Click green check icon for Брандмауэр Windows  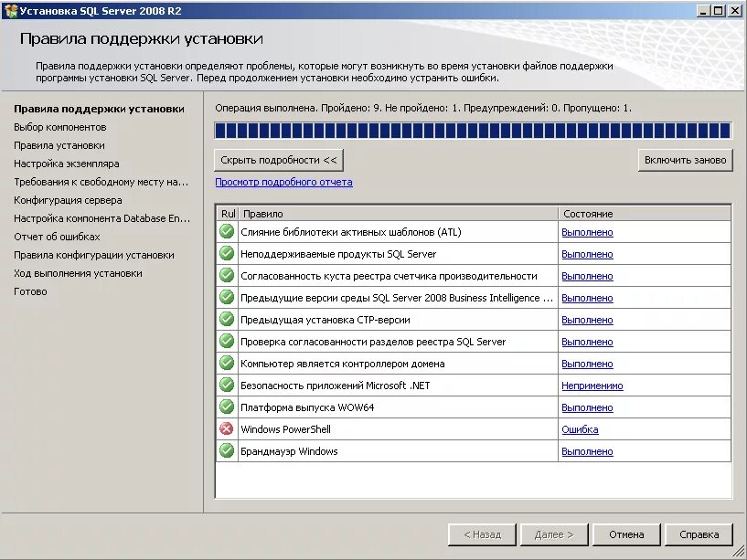[227, 450]
